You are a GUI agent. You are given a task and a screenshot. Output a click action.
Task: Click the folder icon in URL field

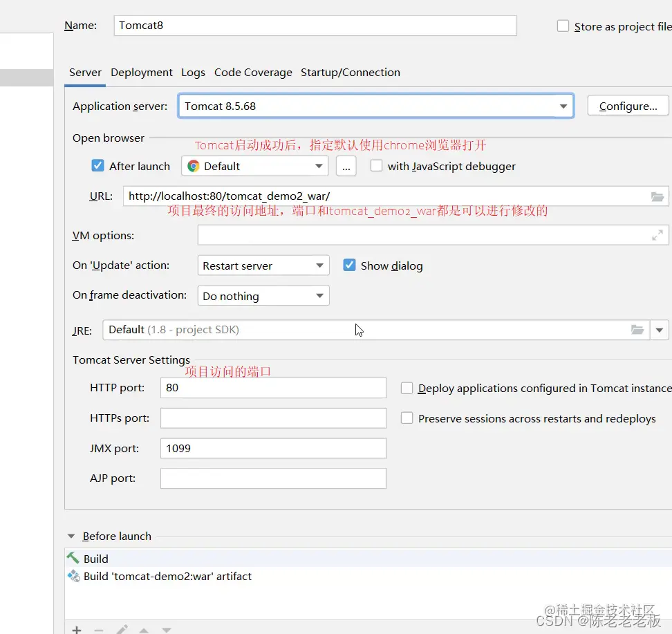tap(657, 197)
